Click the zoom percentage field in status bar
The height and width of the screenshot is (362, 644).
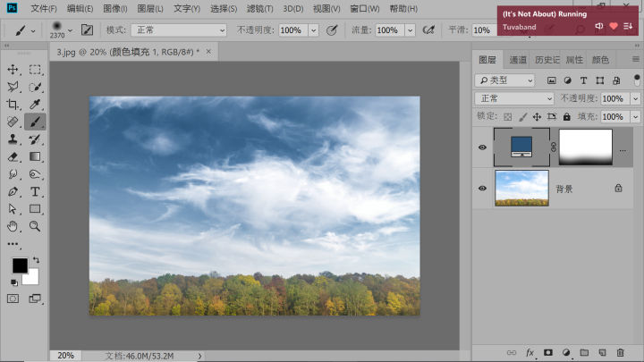[66, 355]
